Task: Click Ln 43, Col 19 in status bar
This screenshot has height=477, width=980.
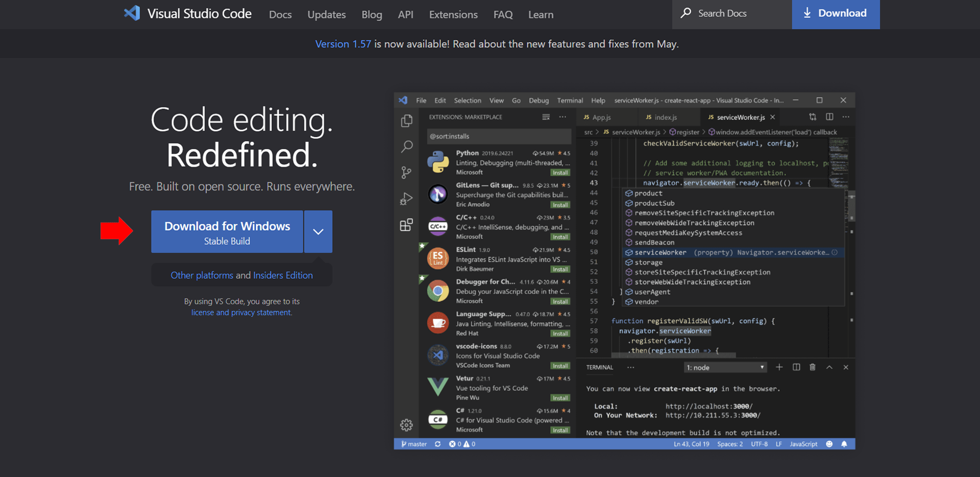Action: tap(691, 444)
